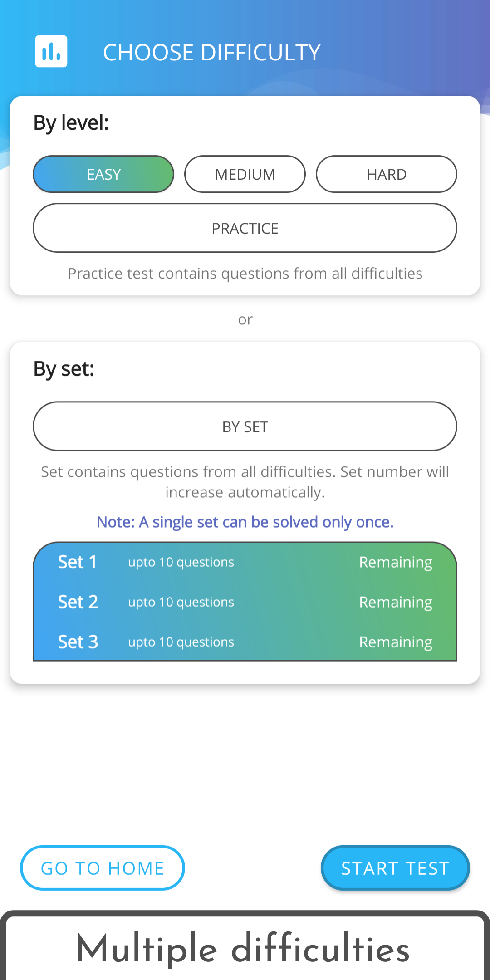Pick the HARD difficulty option
Screen dimensions: 490x980
point(387,174)
